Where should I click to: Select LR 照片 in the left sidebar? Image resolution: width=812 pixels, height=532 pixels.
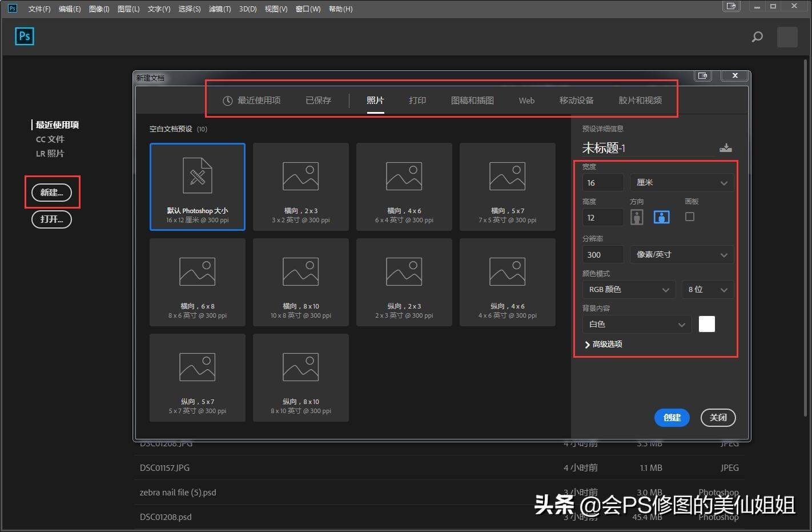(50, 154)
